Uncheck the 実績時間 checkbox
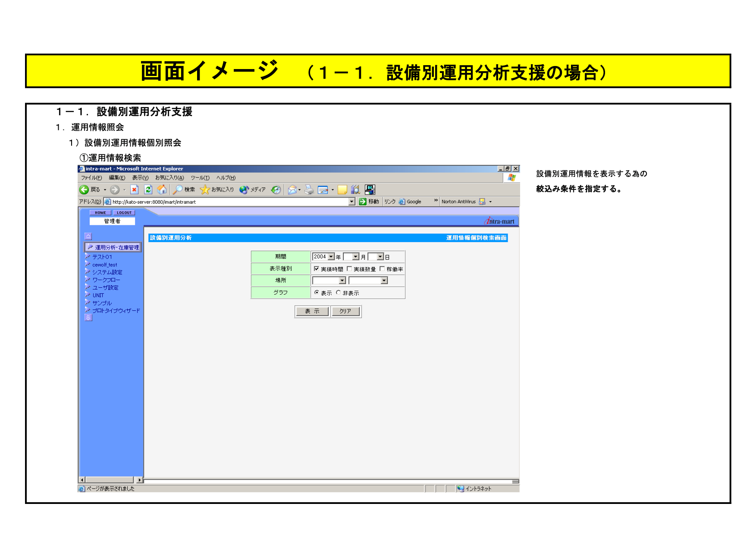 click(x=317, y=269)
